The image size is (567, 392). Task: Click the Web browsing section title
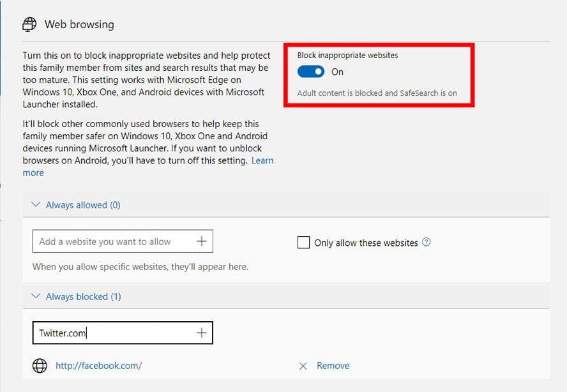[79, 25]
